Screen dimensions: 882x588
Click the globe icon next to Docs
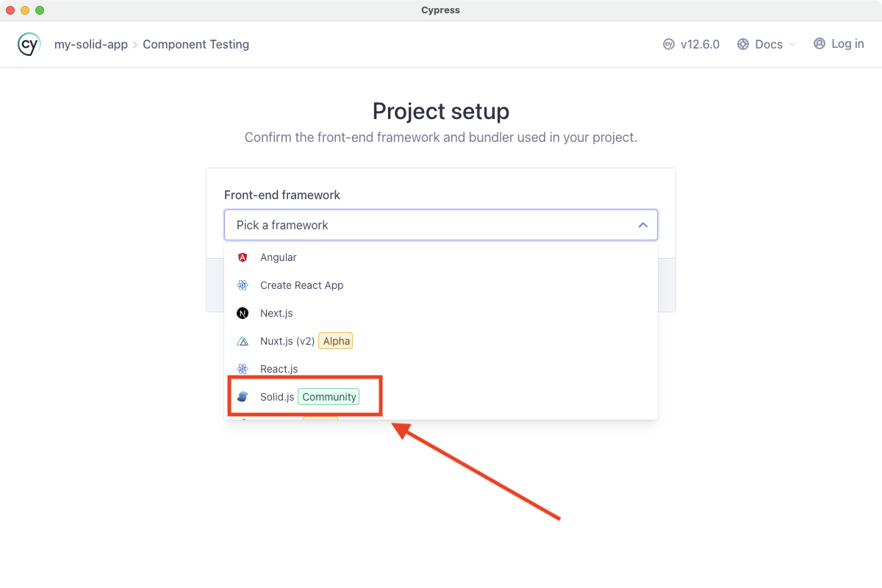(742, 44)
